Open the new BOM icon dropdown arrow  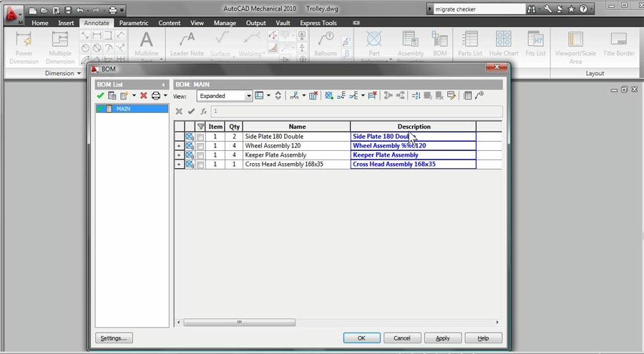pyautogui.click(x=134, y=96)
